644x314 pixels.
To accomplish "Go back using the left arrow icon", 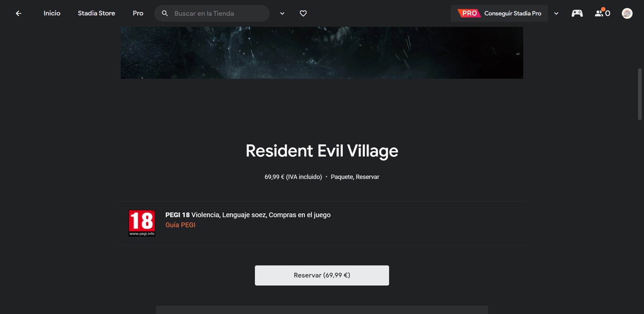I will 19,13.
